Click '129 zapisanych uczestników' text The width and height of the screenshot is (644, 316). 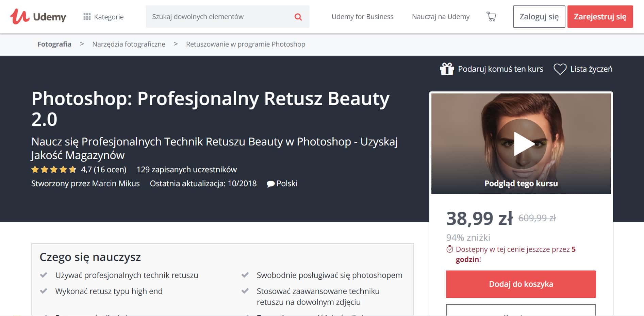186,170
